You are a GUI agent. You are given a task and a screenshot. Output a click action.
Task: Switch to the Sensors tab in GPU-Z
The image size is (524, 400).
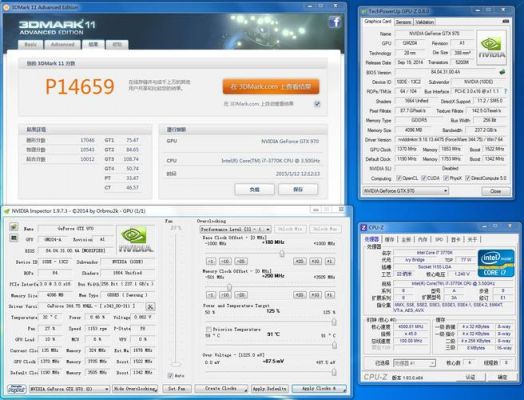tap(403, 22)
